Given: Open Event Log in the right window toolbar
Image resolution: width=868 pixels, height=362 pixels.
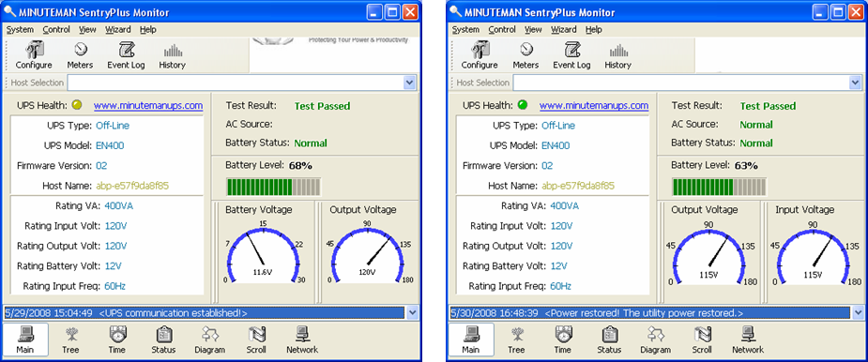Looking at the screenshot, I should [571, 55].
